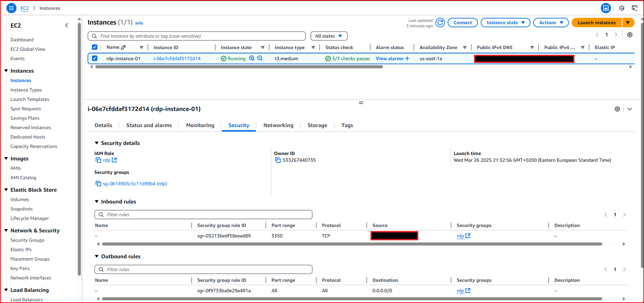Refresh the instances list
The height and width of the screenshot is (303, 644).
[440, 23]
